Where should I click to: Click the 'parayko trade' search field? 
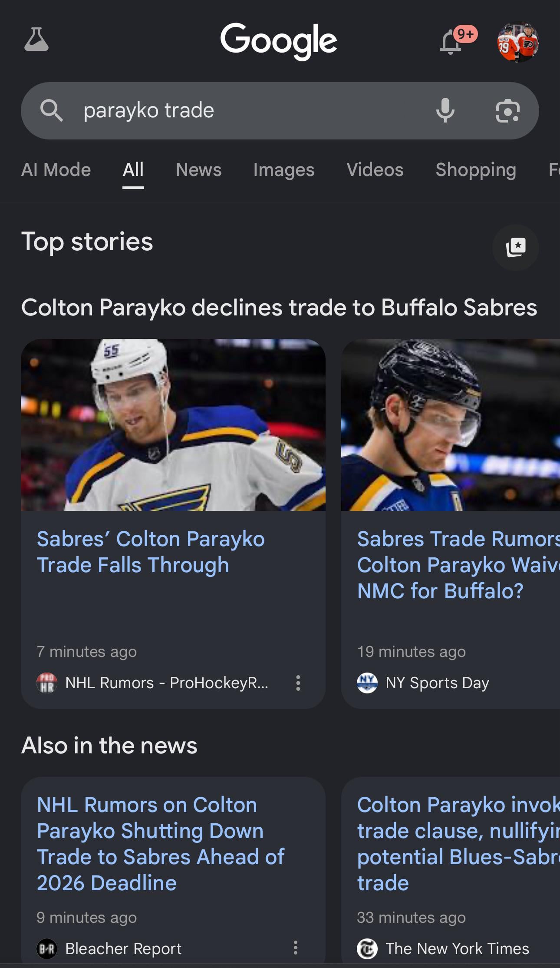click(x=243, y=110)
